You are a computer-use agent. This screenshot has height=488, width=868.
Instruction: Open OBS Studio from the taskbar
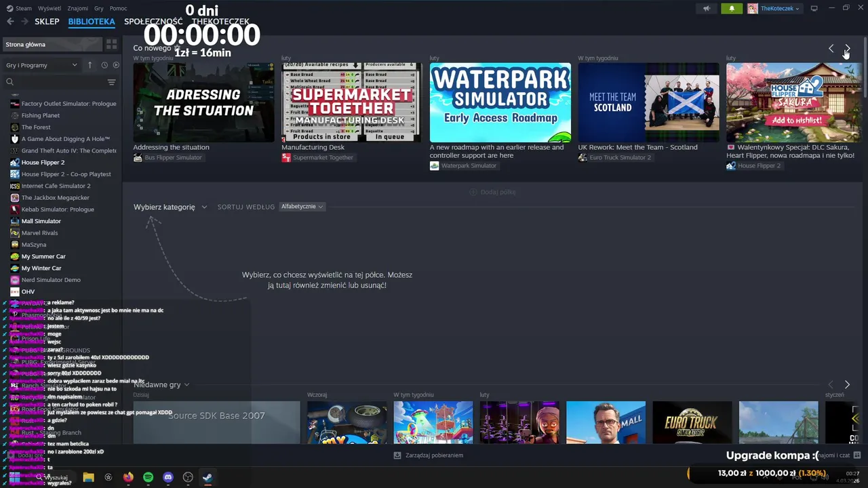click(188, 477)
